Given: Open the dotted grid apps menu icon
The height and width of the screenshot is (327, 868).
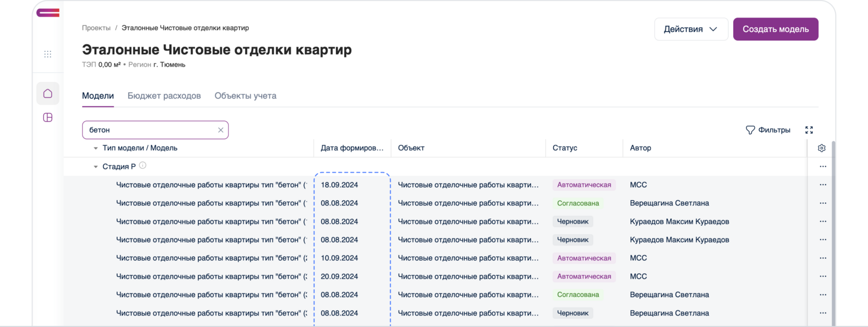Looking at the screenshot, I should tap(48, 54).
